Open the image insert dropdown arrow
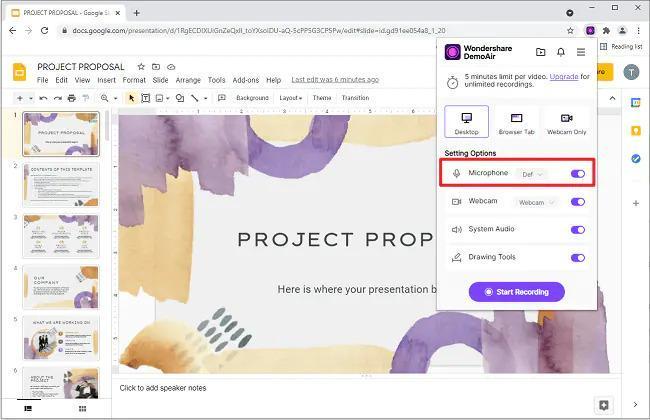Viewport: 650px width, 420px height. pyautogui.click(x=167, y=98)
